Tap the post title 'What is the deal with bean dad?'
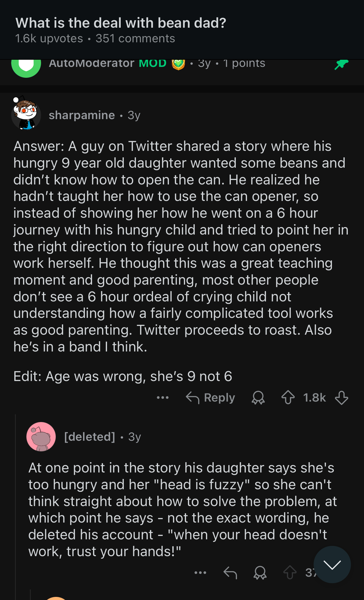The width and height of the screenshot is (364, 600). point(121,23)
